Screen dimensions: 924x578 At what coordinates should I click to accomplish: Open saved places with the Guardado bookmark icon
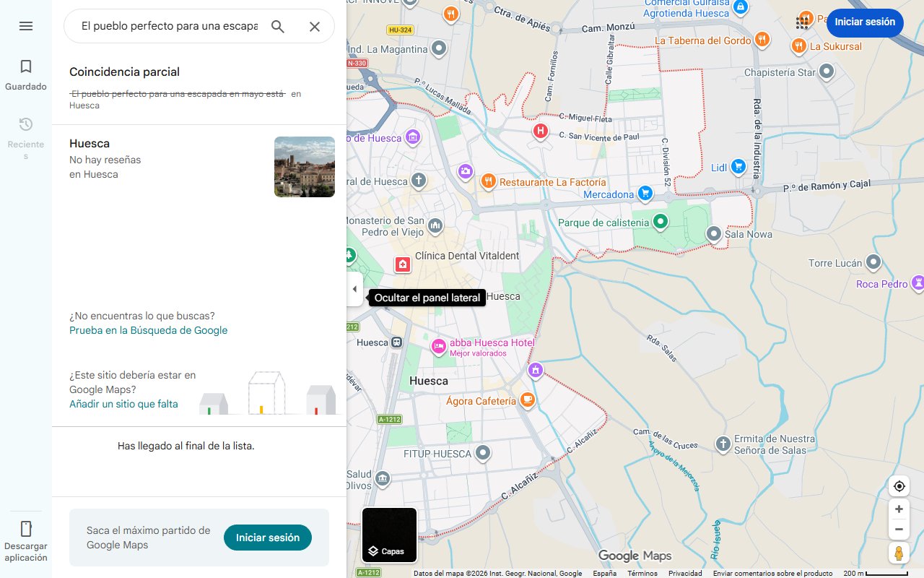25,66
